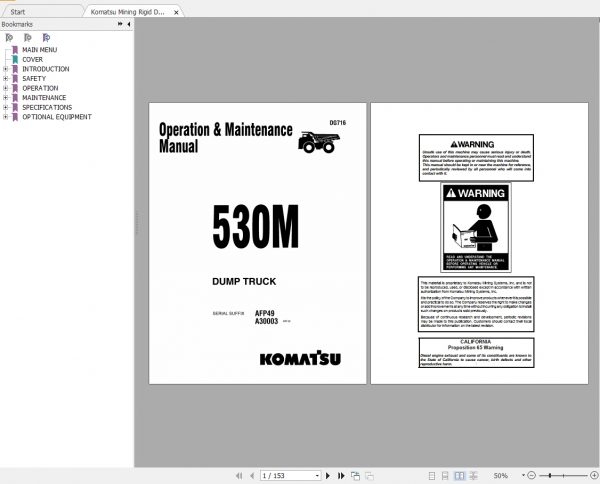
Task: Switch to single page layout
Action: click(432, 476)
